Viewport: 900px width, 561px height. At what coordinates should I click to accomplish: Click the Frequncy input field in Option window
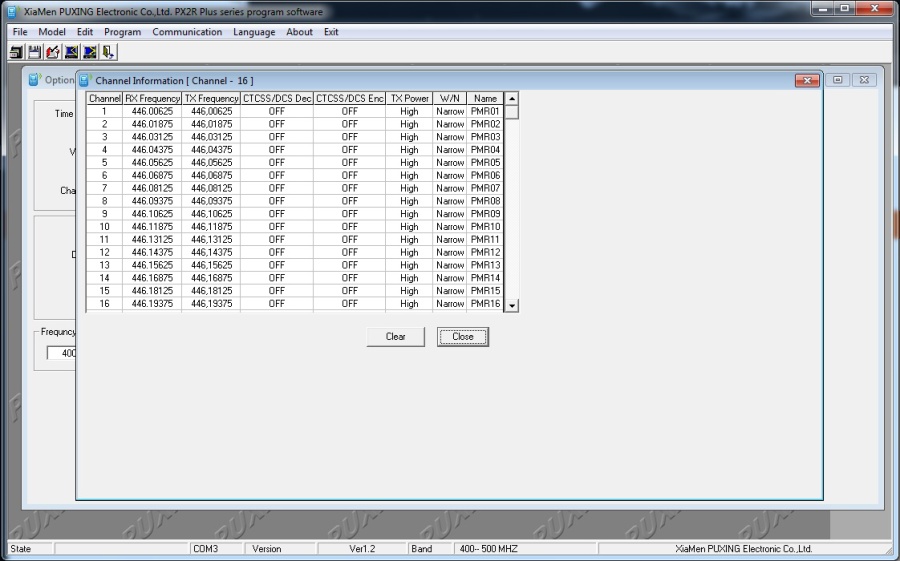tap(61, 353)
